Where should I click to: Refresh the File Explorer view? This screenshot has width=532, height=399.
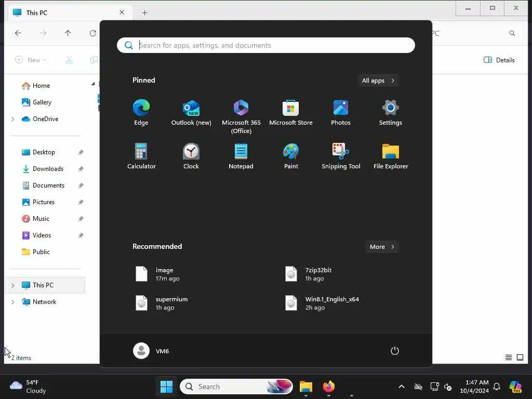[92, 33]
